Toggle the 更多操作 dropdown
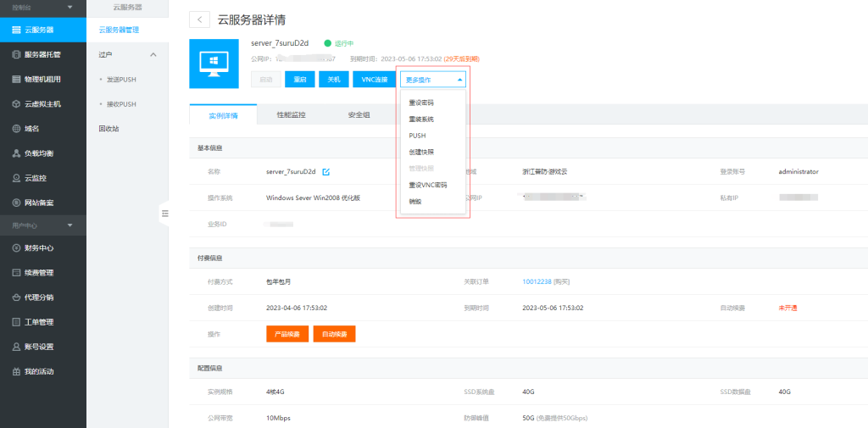 click(433, 80)
